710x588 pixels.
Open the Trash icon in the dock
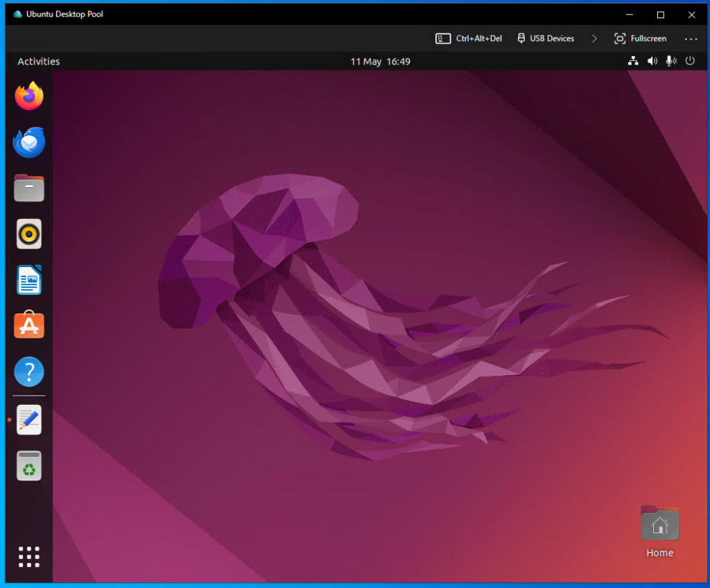[x=29, y=466]
